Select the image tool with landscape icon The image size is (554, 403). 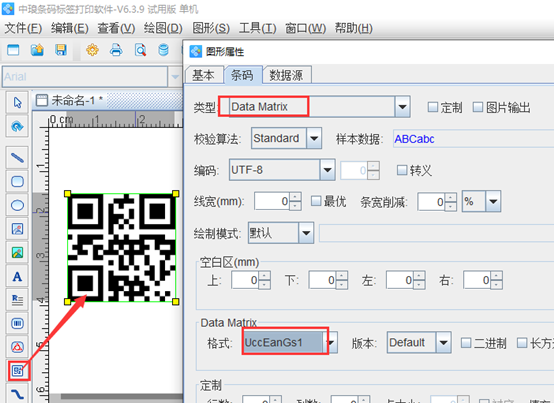tap(17, 252)
